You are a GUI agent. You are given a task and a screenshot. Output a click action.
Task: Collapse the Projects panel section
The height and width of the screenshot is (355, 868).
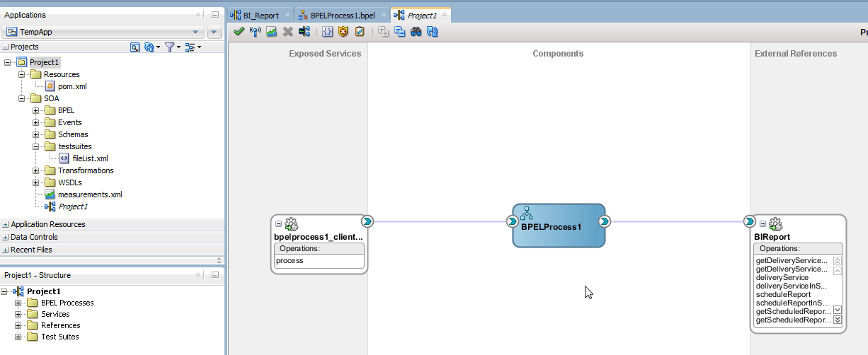click(6, 47)
